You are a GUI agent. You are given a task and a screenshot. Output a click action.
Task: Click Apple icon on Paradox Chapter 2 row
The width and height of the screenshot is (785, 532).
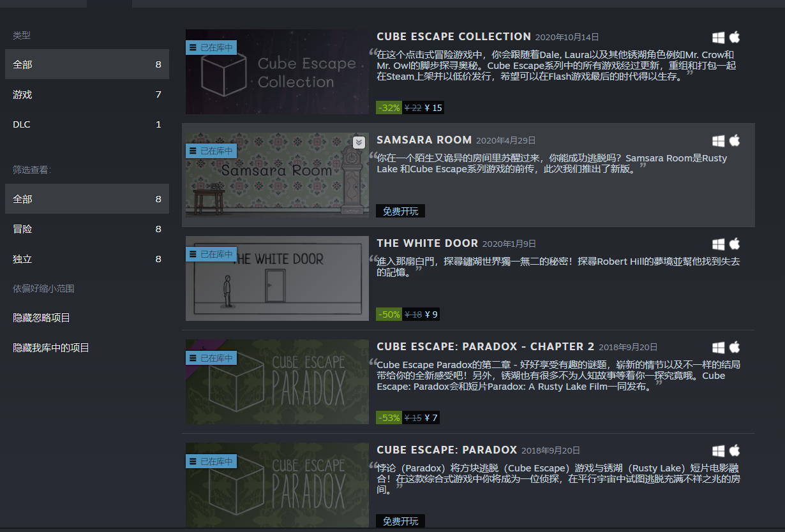pyautogui.click(x=735, y=347)
